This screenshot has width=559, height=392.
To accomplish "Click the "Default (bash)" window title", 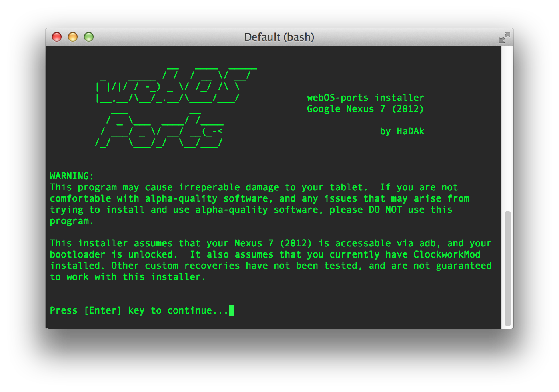I will 279,37.
